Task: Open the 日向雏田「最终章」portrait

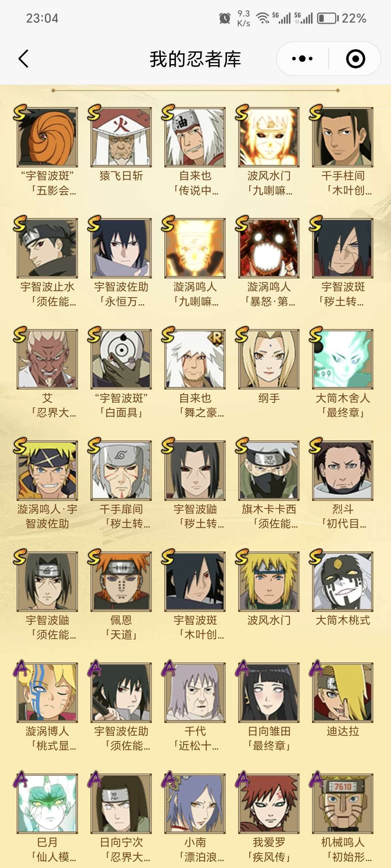Action: click(x=269, y=692)
